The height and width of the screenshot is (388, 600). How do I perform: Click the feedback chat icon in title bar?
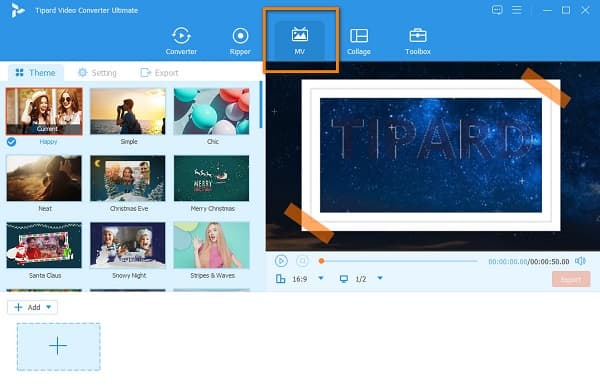pos(497,10)
